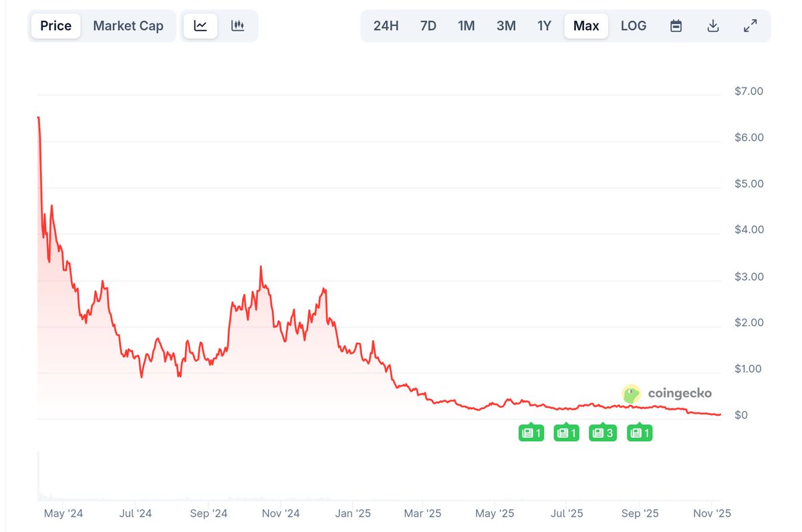Switch to line chart view icon
This screenshot has width=802, height=532.
[200, 26]
